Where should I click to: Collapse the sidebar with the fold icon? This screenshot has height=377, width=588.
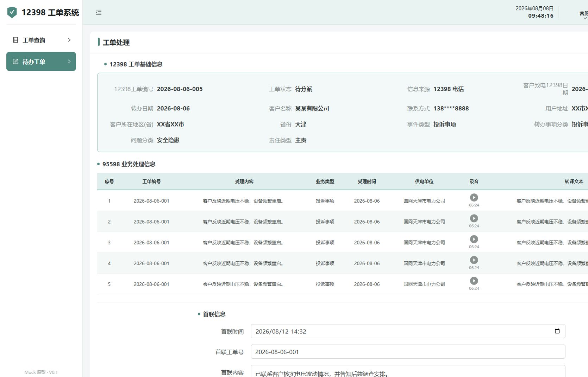tap(99, 12)
